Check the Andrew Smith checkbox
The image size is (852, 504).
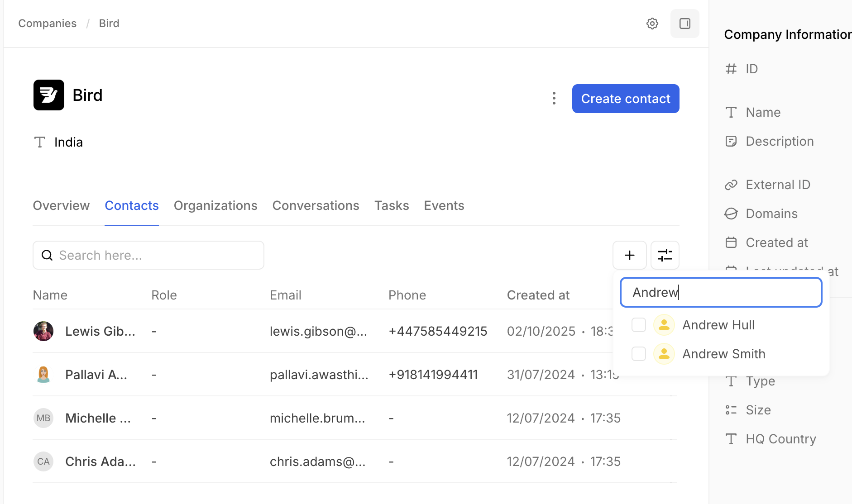click(638, 354)
